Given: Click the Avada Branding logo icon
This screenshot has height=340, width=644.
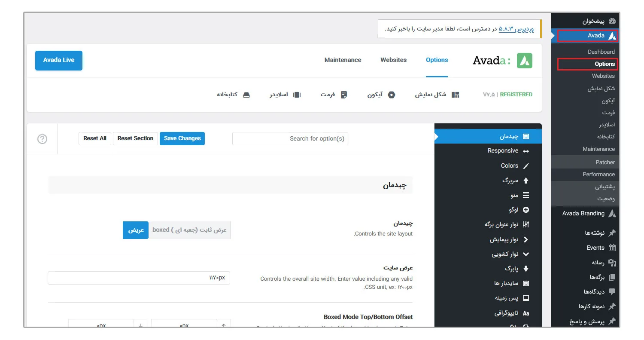Looking at the screenshot, I should pos(612,214).
